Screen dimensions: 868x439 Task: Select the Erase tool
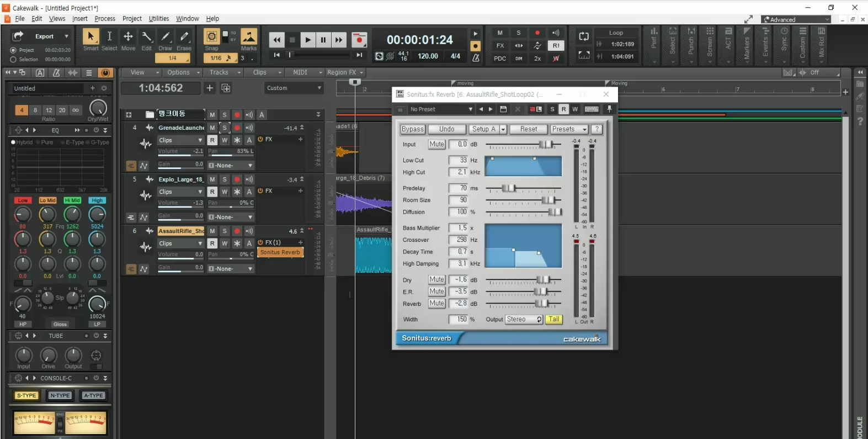[x=184, y=36]
